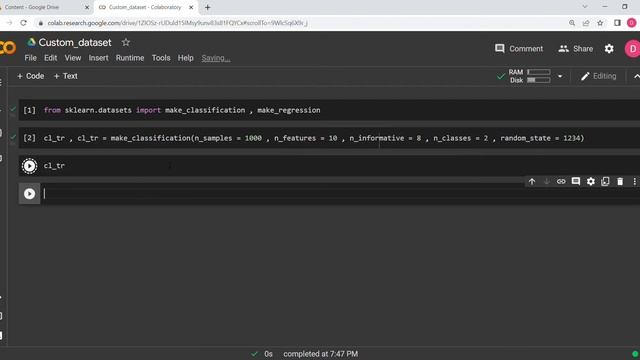This screenshot has width=640, height=360.
Task: Click the Saving status link
Action: [x=216, y=58]
